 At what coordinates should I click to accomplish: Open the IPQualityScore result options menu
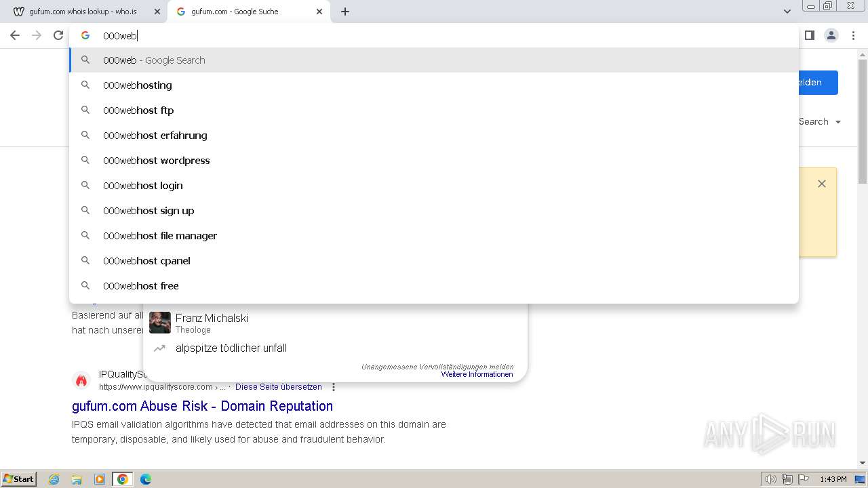(334, 387)
